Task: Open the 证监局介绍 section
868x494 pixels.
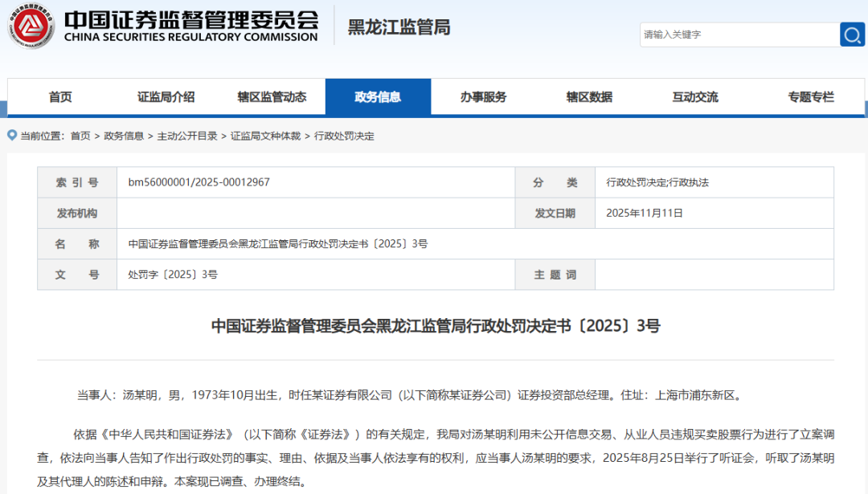Action: click(166, 96)
